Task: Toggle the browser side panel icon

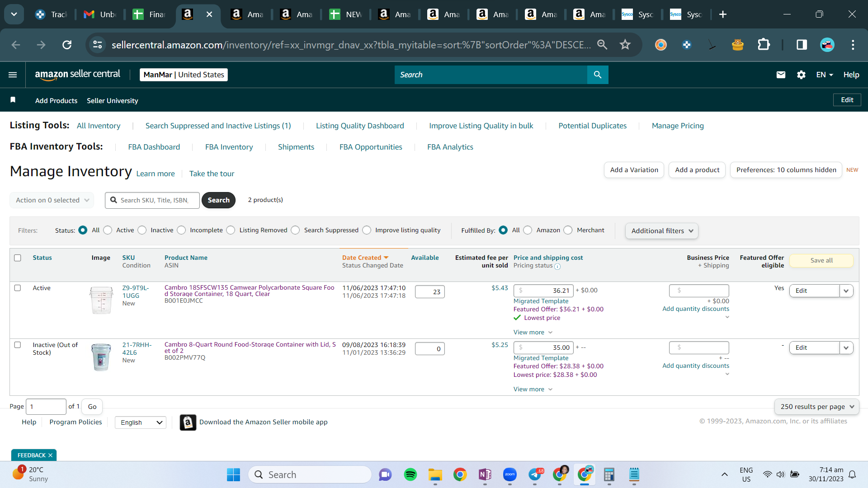Action: 802,45
